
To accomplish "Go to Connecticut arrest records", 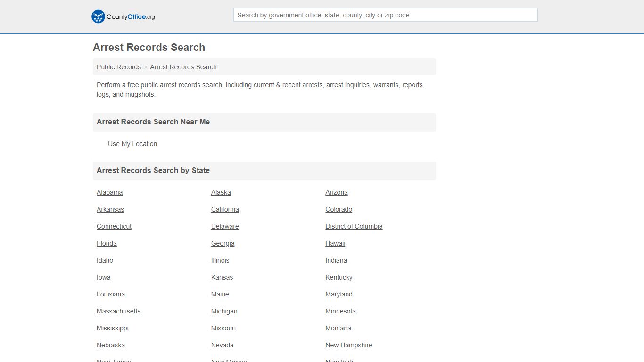I will tap(114, 226).
